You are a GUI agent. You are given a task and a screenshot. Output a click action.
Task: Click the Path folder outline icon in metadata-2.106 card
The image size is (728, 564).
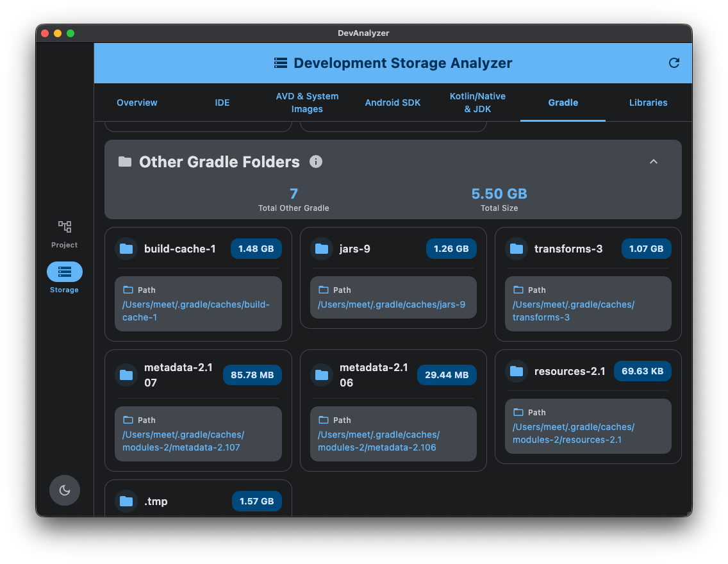(324, 420)
